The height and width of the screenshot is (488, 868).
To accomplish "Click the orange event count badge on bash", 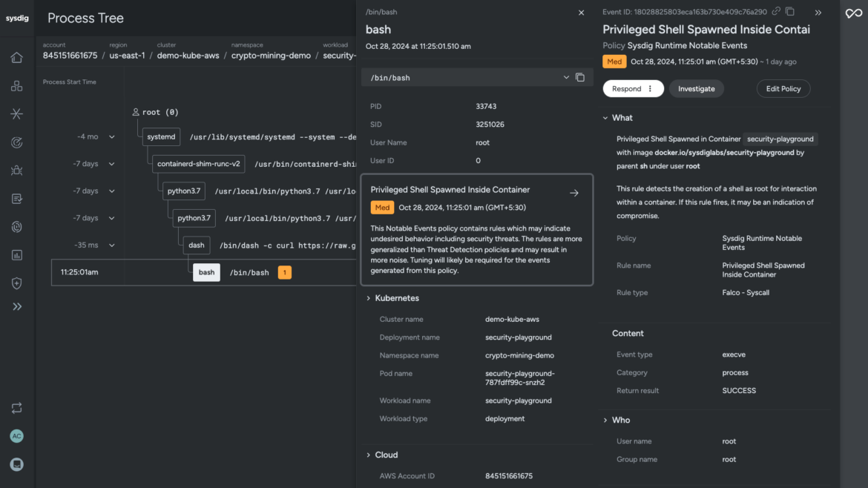I will click(285, 272).
